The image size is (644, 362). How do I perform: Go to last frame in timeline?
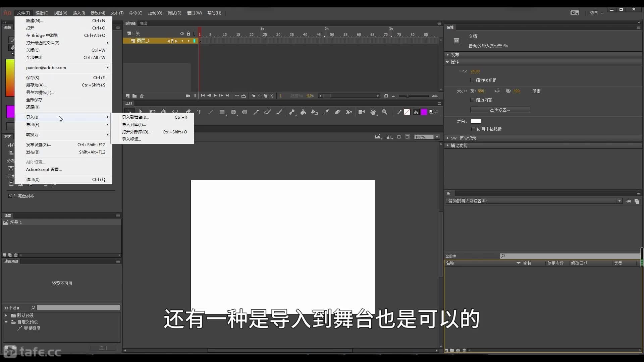click(x=227, y=96)
